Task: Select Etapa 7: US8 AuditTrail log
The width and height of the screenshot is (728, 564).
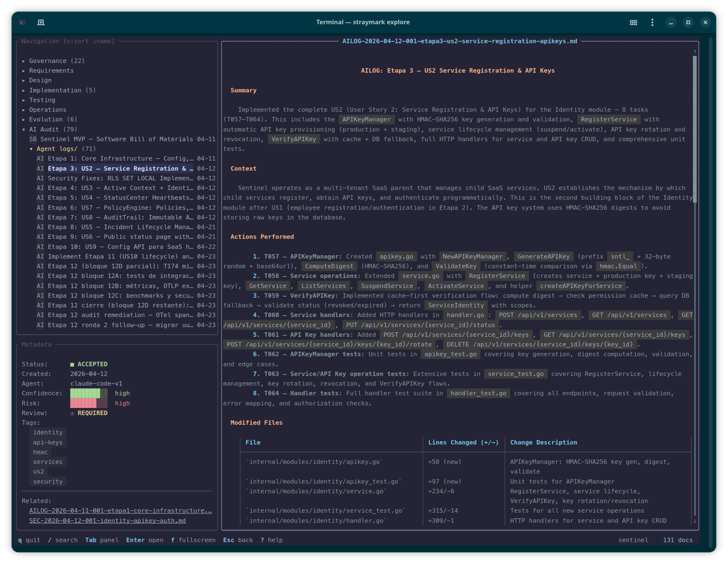Action: pos(126,217)
